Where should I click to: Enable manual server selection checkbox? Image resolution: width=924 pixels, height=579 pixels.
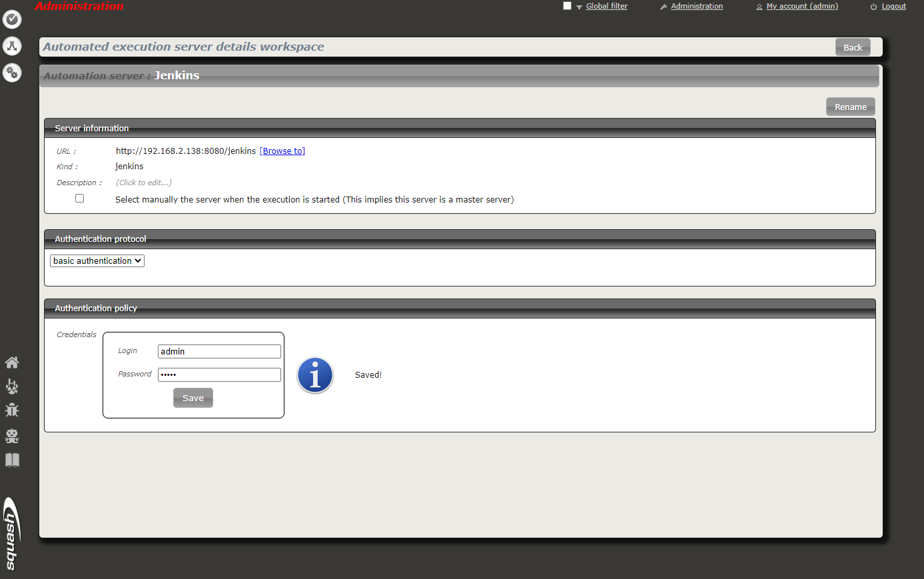pyautogui.click(x=79, y=198)
